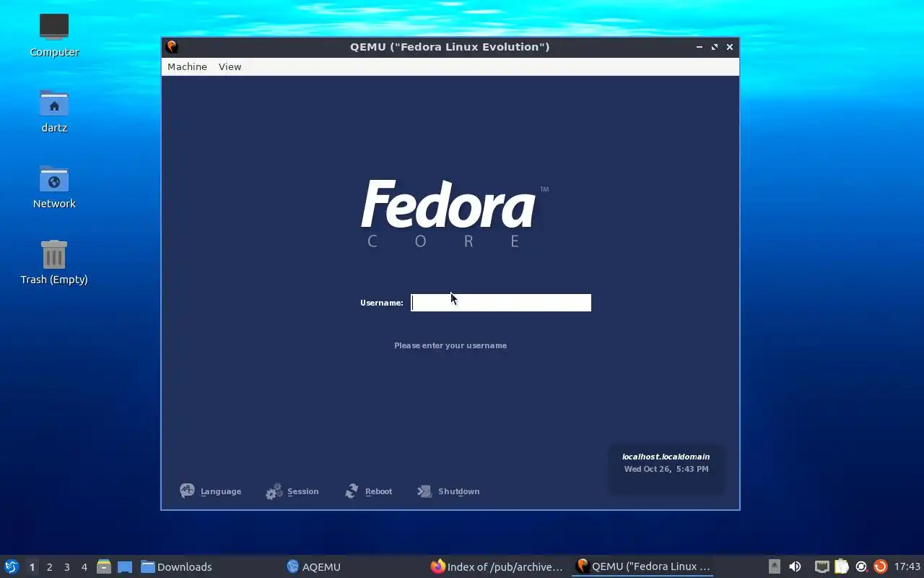Select the Shutdown option label
This screenshot has width=924, height=578.
[x=458, y=491]
